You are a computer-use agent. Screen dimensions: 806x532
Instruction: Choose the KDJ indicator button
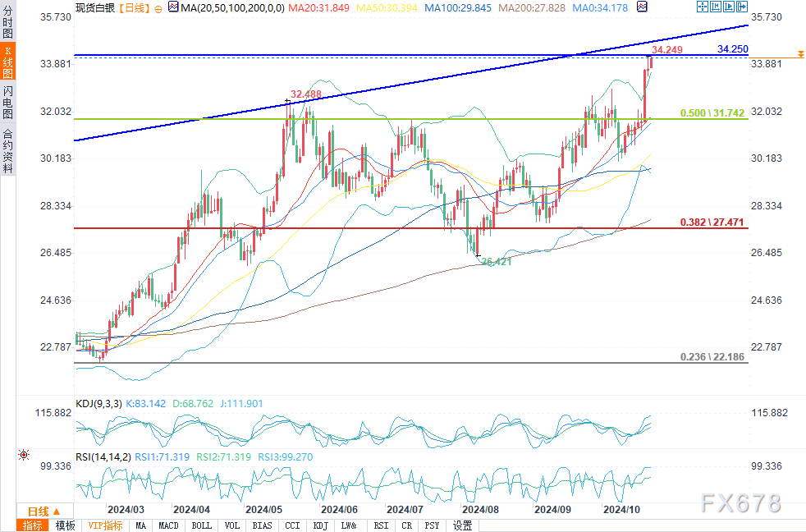coord(321,525)
